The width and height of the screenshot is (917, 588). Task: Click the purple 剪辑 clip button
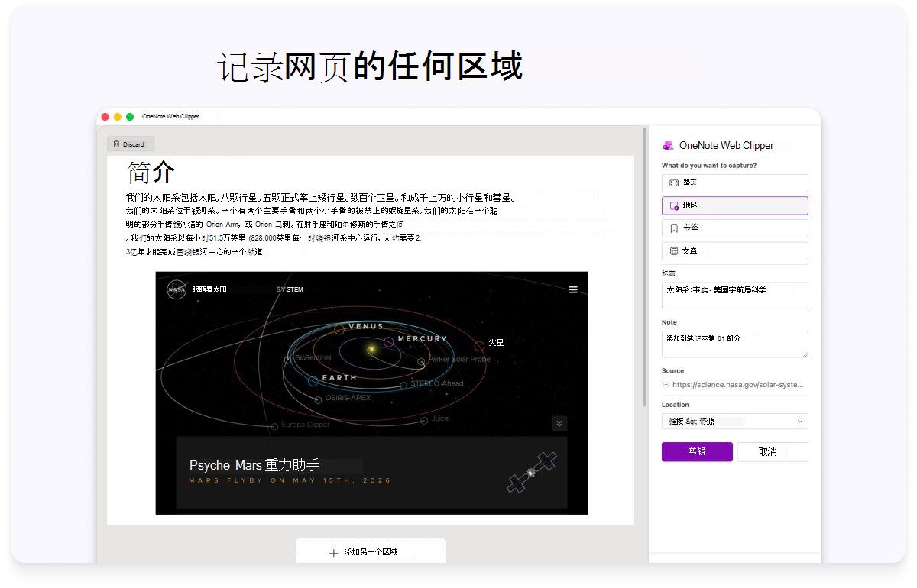[697, 451]
